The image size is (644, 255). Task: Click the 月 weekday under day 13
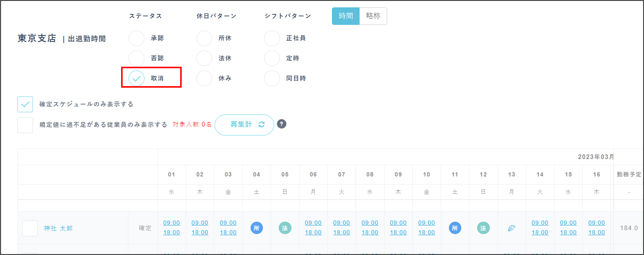click(x=511, y=192)
